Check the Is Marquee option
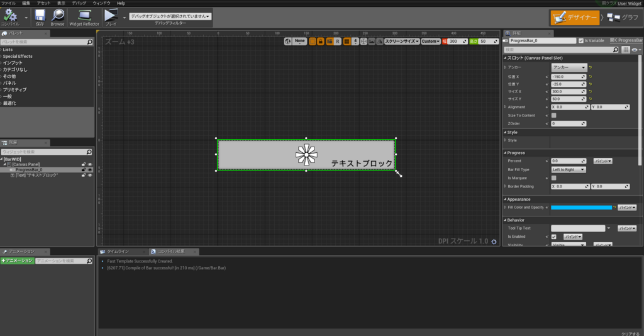 553,178
